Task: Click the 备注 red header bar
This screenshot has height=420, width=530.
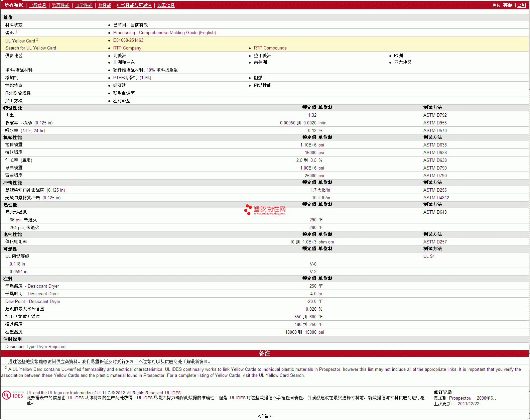Action: 265,353
